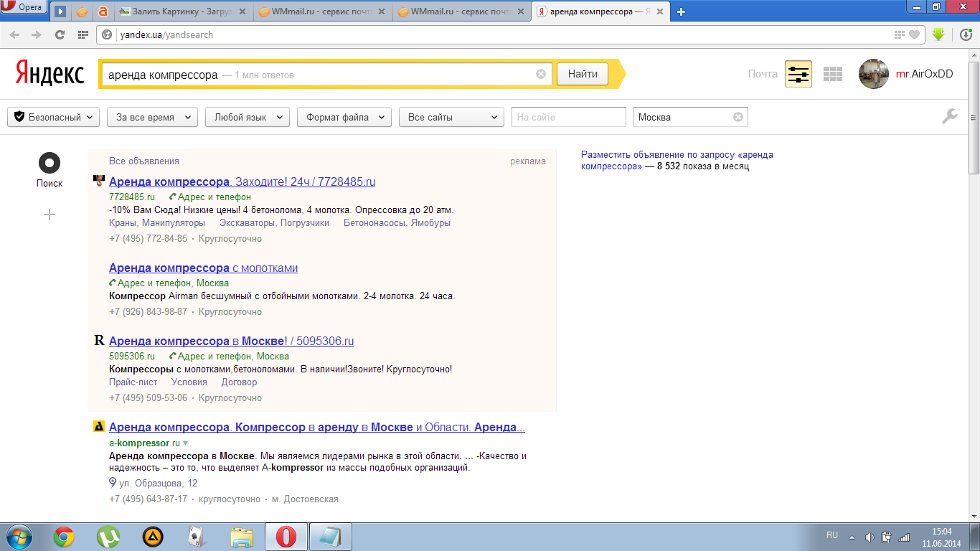Add page to Stash with heart icon
Viewport: 980px width, 551px height.
pyautogui.click(x=914, y=34)
